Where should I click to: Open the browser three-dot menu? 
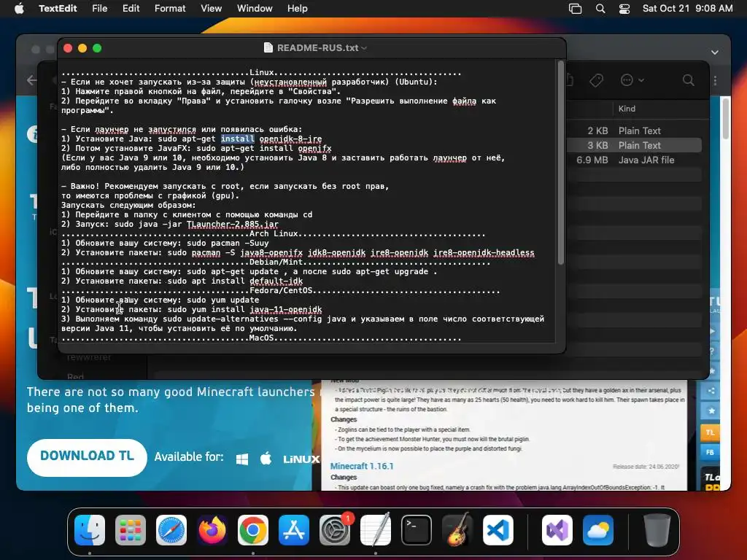(715, 80)
